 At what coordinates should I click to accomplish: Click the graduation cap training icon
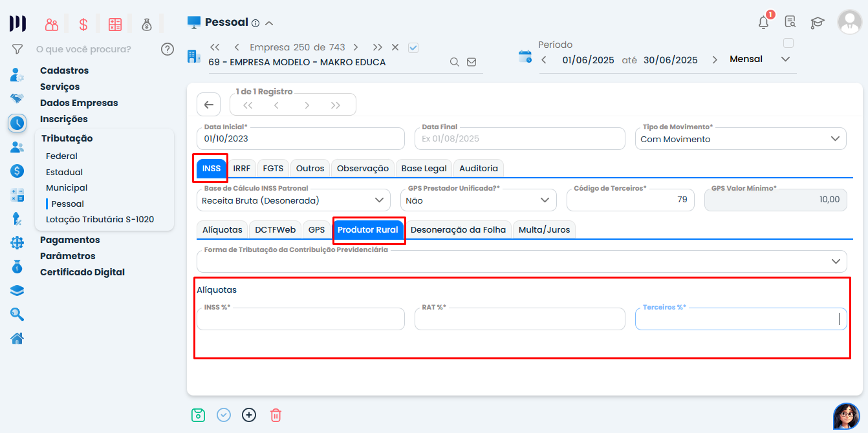tap(818, 23)
